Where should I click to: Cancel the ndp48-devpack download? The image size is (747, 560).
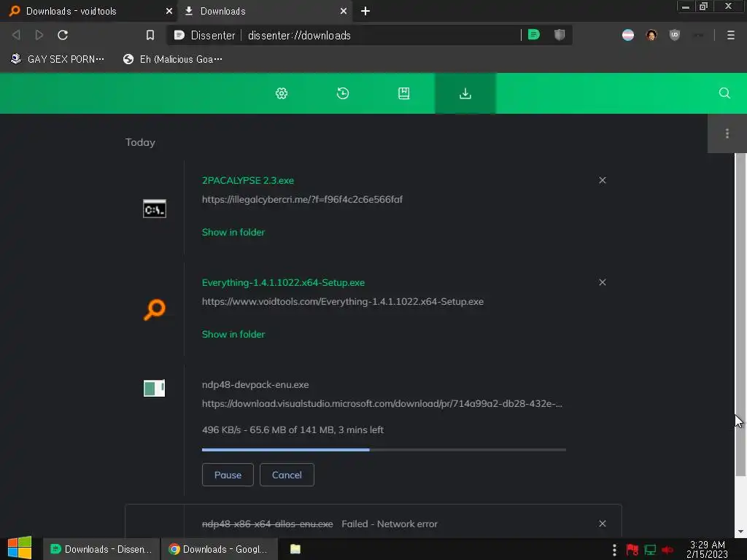click(287, 475)
